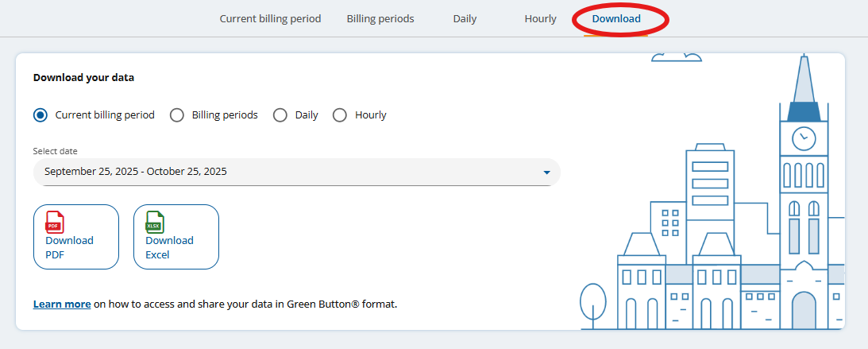Click the circled Download tab

pos(616,19)
